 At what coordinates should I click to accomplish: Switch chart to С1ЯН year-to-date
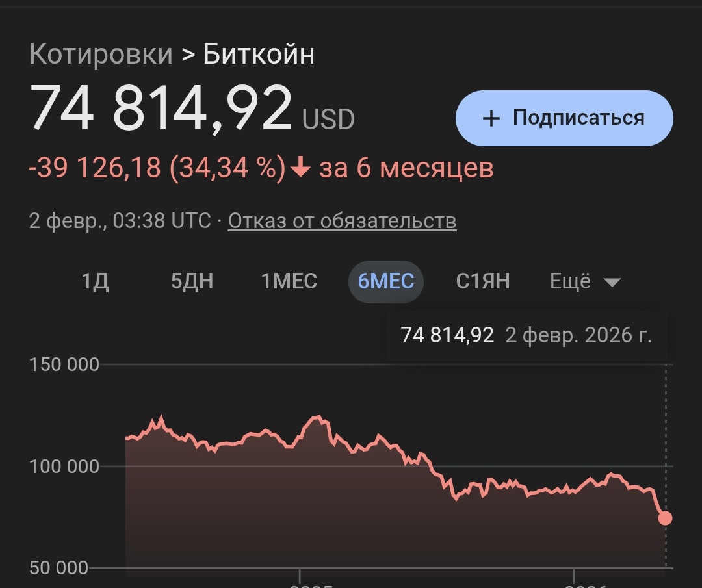[x=483, y=281]
